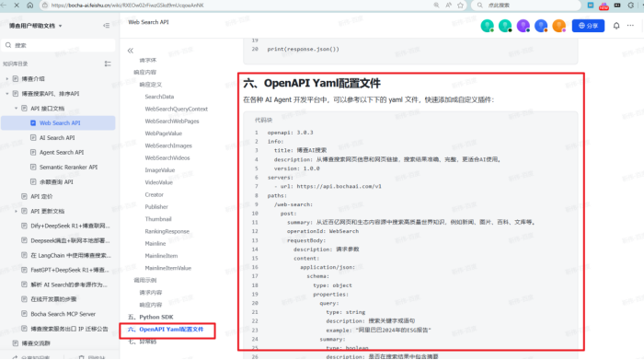Jump to WebSearchVideos in outline
This screenshot has height=360, width=644.
[167, 157]
